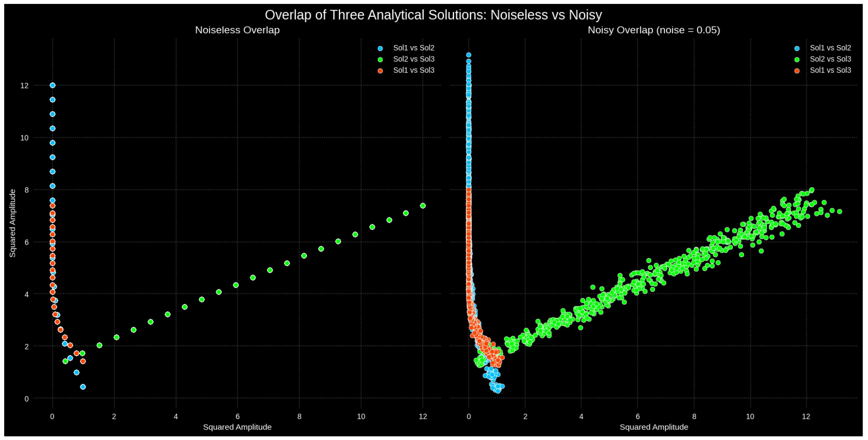Click the Squared Amplitude x-axis label under the Noisy plot

coord(654,427)
